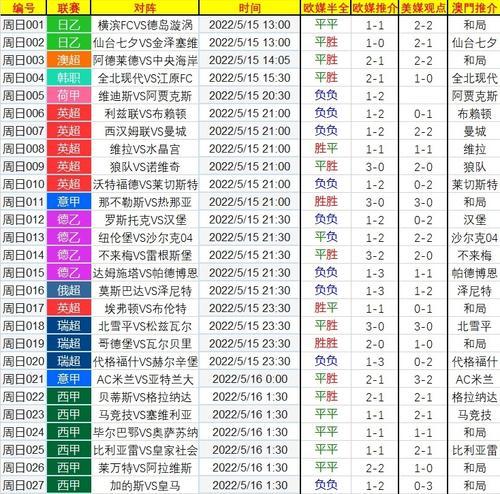Click time cell 2022/5/16 0:00
The width and height of the screenshot is (500, 494).
249,379
